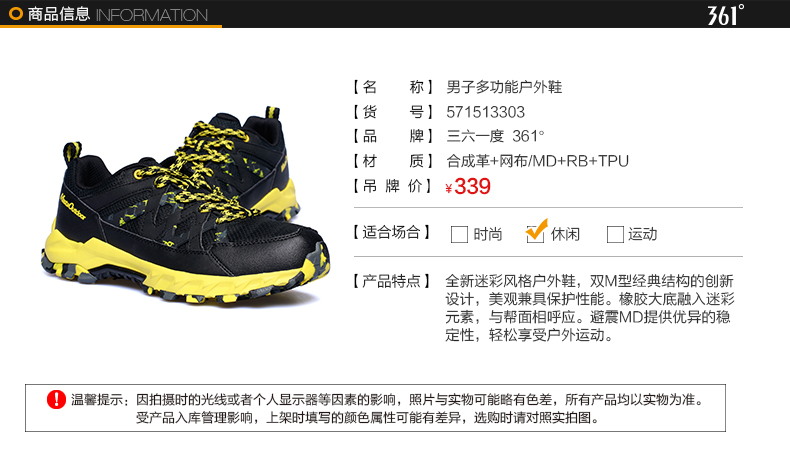The height and width of the screenshot is (464, 790).
Task: Click the 温馨提示 notice box
Action: coord(375,408)
